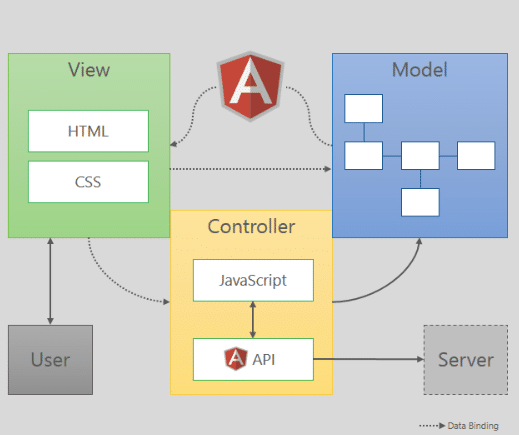
Task: Click the Model heading text
Action: point(420,70)
